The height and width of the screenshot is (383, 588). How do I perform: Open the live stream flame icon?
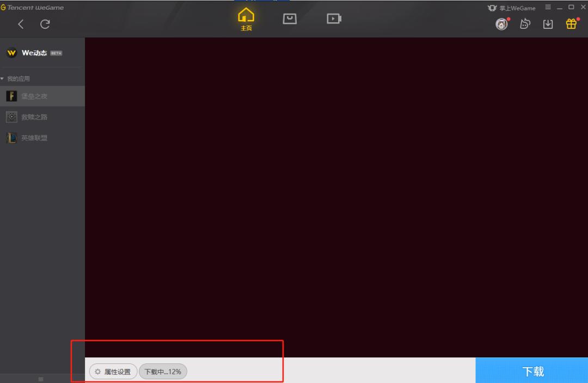[x=525, y=24]
